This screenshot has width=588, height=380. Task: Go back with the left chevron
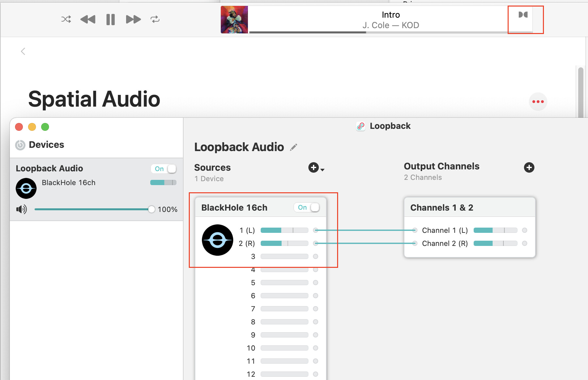(23, 51)
